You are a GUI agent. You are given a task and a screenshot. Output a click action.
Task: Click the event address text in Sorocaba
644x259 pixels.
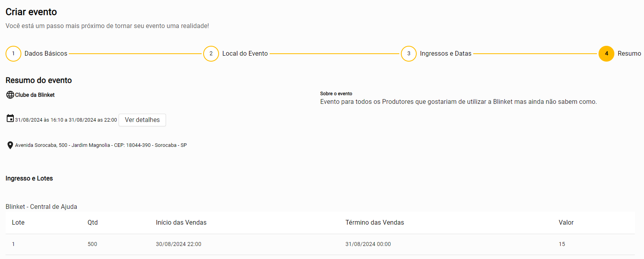(101, 145)
